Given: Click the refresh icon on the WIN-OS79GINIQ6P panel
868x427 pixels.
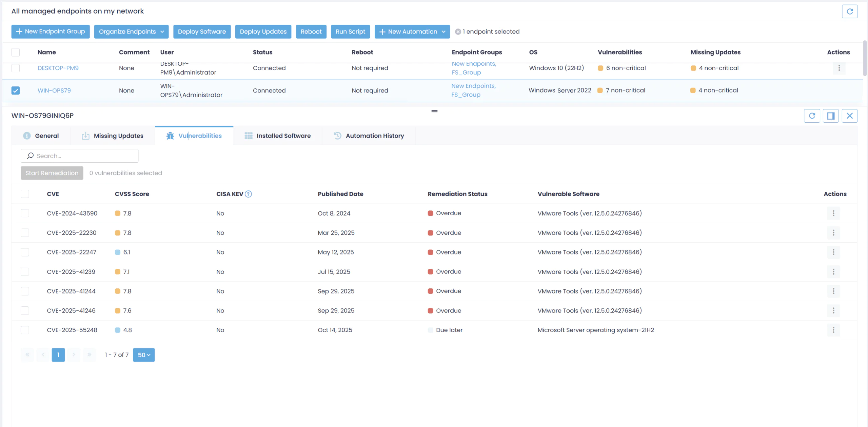Looking at the screenshot, I should [x=812, y=116].
